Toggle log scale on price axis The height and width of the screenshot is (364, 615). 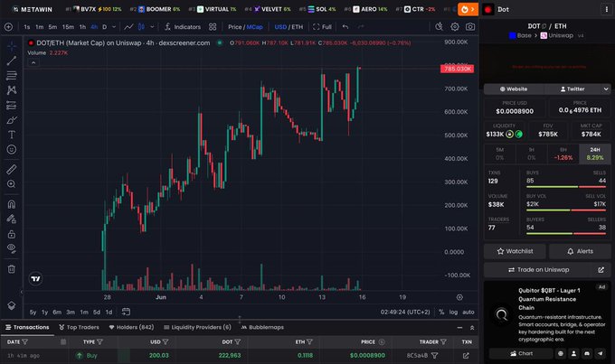click(x=453, y=312)
